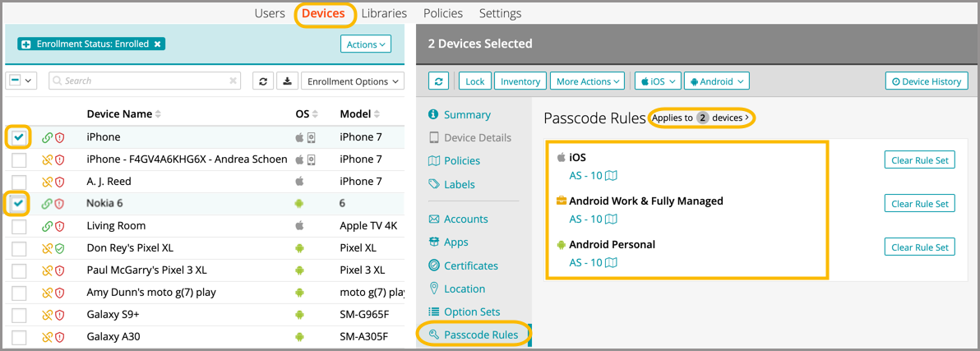Screen dimensions: 980x351
Task: Open the More Actions dropdown
Action: 588,81
